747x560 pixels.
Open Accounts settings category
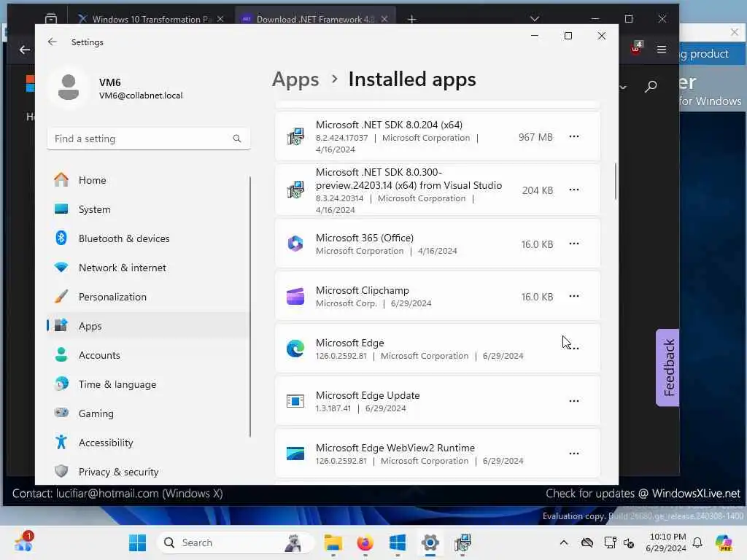[x=149, y=355]
